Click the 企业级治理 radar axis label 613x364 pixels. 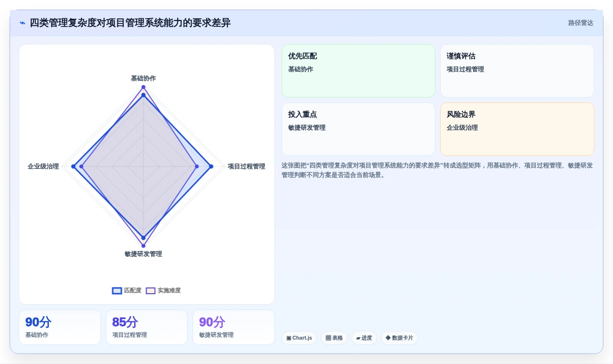43,166
